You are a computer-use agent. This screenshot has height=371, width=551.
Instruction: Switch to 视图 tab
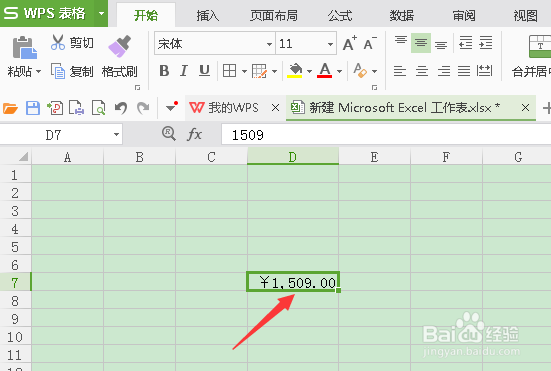click(x=525, y=15)
